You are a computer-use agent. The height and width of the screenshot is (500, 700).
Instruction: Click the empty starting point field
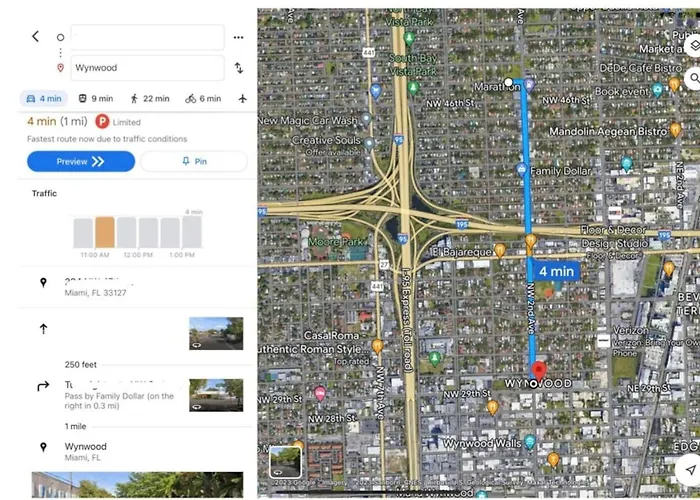(147, 38)
